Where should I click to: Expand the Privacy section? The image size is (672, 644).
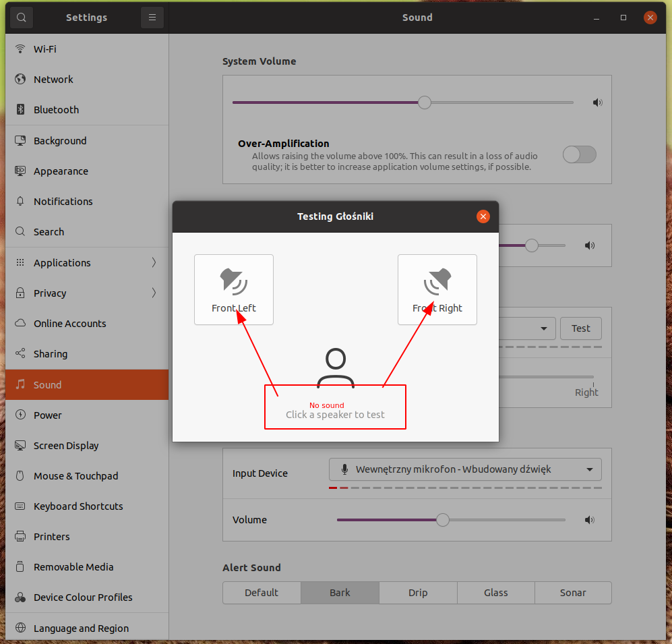[x=86, y=293]
